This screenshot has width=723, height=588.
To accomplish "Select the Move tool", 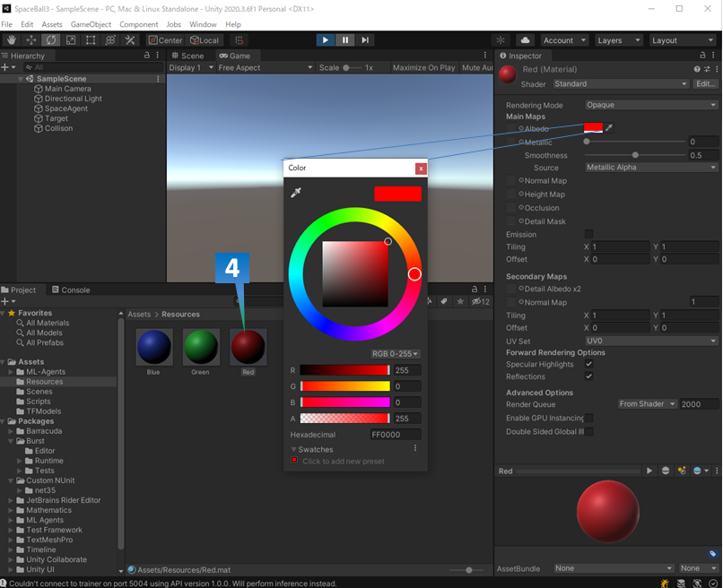I will (x=30, y=40).
